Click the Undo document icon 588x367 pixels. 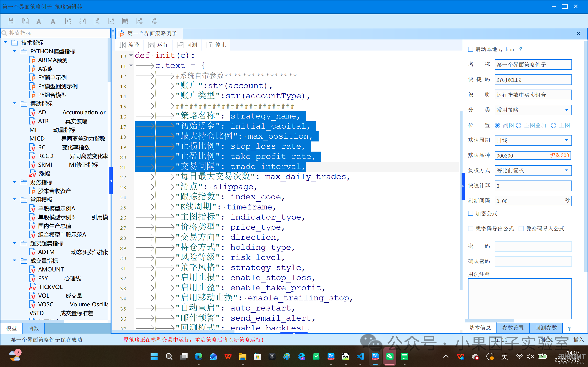click(68, 21)
